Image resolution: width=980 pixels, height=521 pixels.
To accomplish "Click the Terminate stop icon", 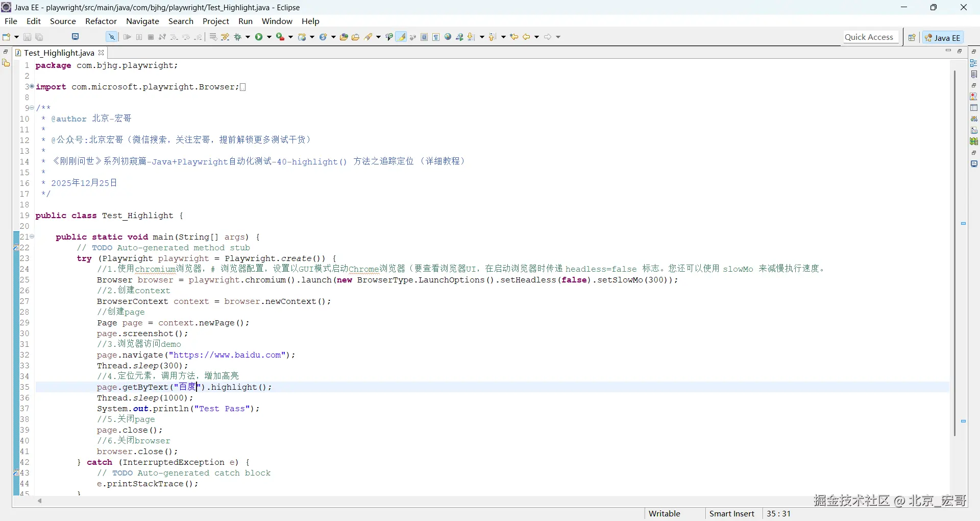I will pos(151,37).
